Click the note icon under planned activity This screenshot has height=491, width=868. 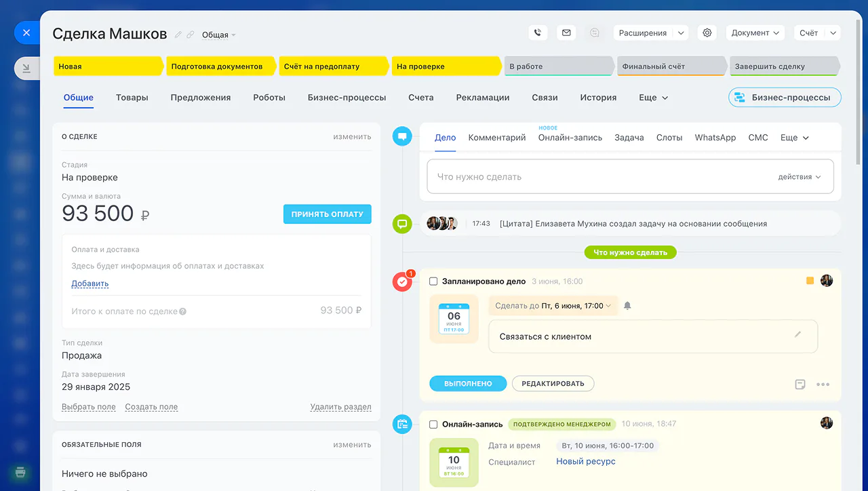coord(800,385)
